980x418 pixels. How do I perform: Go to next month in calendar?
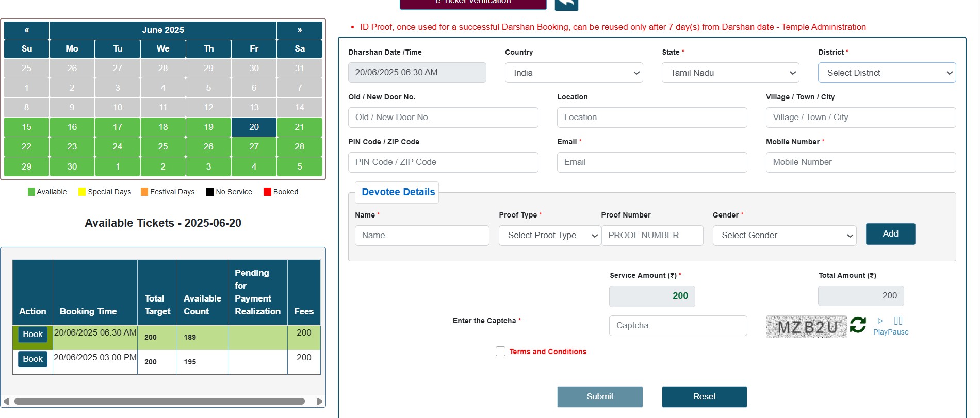(299, 30)
